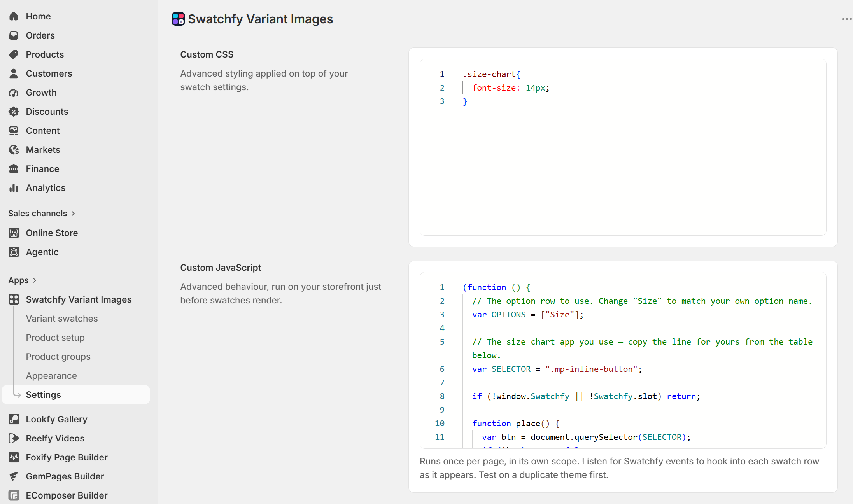This screenshot has height=504, width=853.
Task: Click the Discounts menu item
Action: coord(47,112)
